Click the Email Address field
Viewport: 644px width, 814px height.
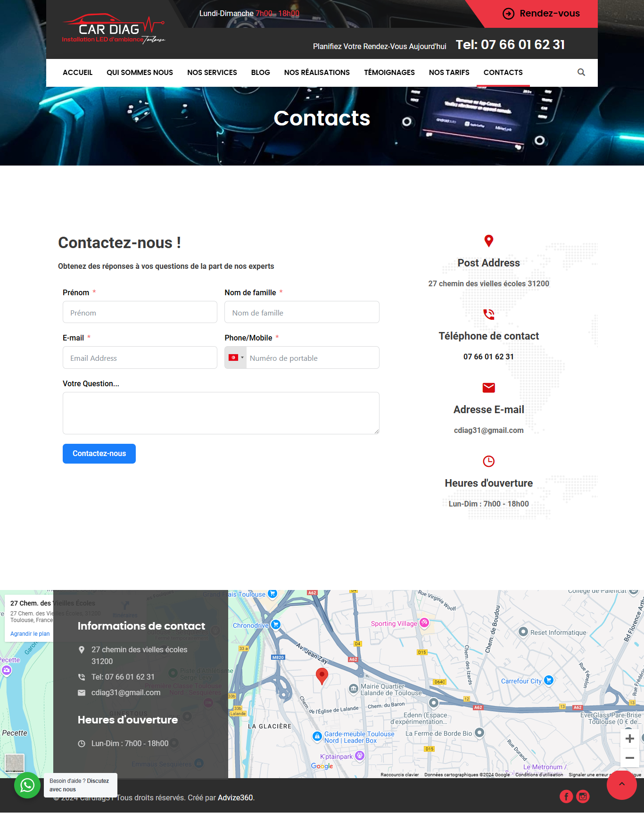click(140, 358)
